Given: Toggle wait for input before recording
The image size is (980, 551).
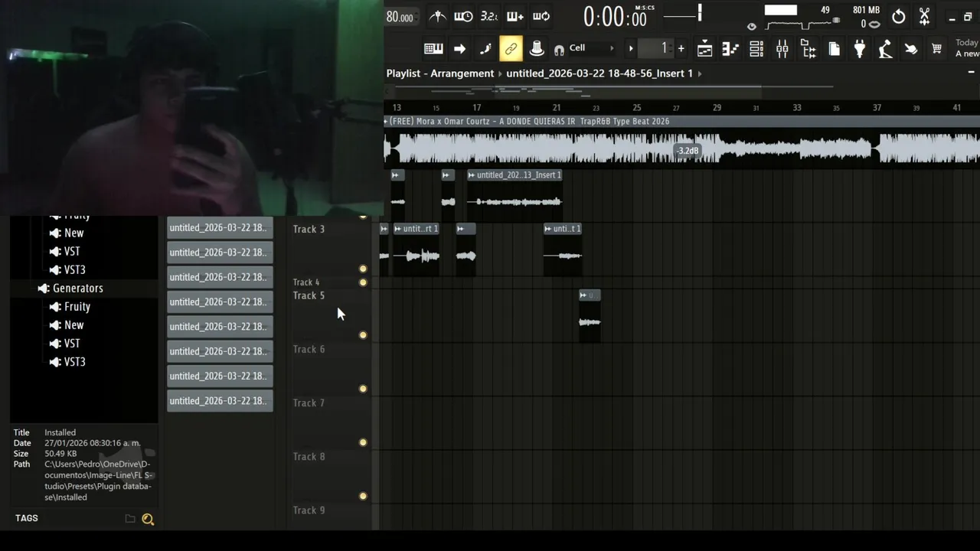Looking at the screenshot, I should [463, 16].
